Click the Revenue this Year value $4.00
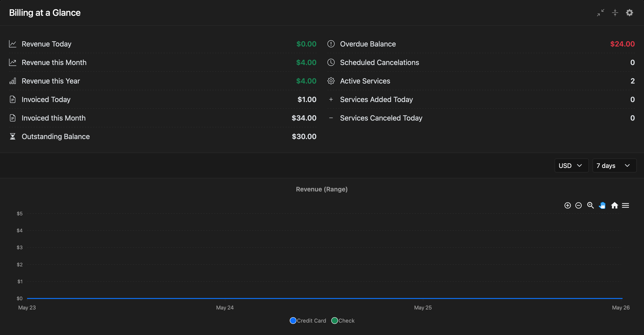 click(306, 81)
